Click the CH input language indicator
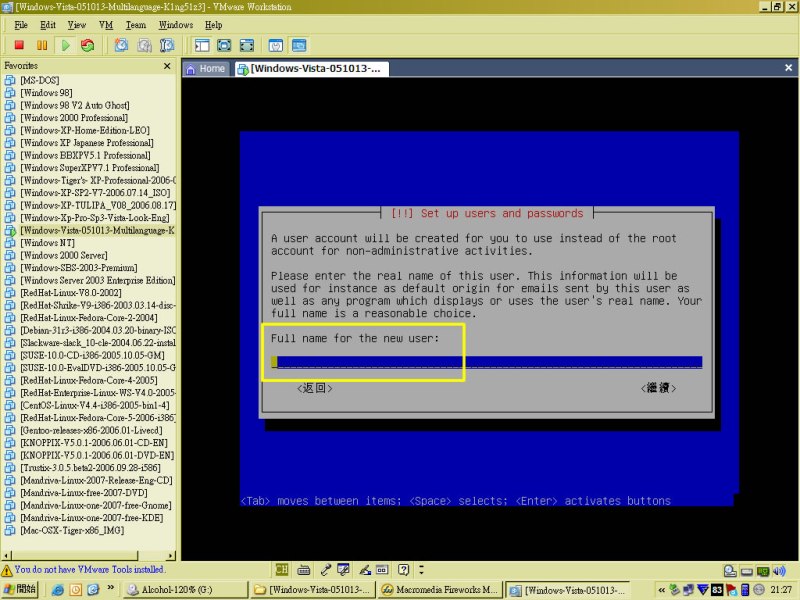The height and width of the screenshot is (600, 800). coord(282,569)
